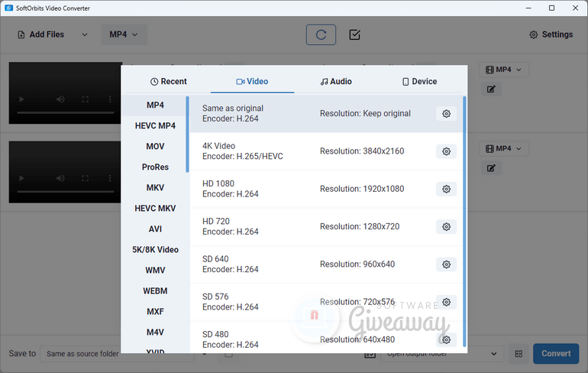
Task: Select MP4 in the format list
Action: (155, 105)
